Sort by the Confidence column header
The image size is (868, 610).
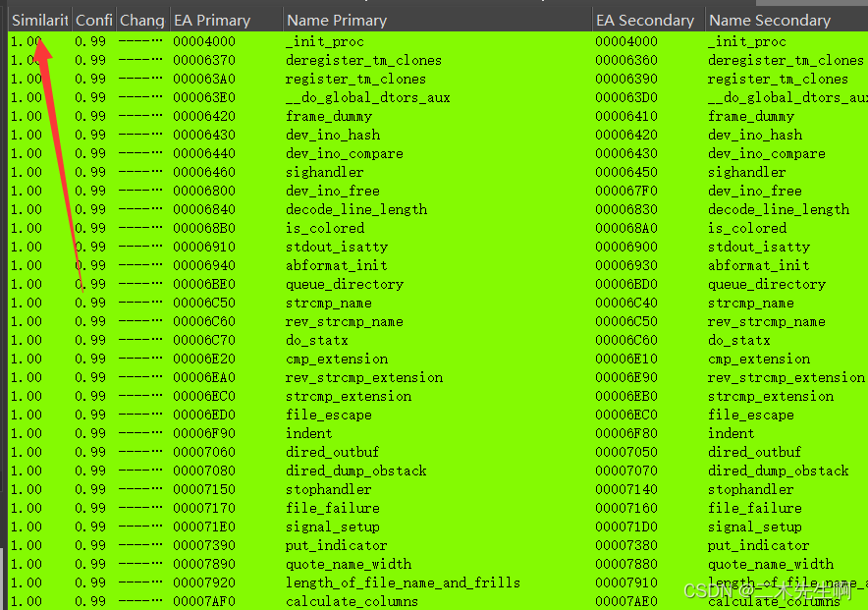pyautogui.click(x=93, y=19)
